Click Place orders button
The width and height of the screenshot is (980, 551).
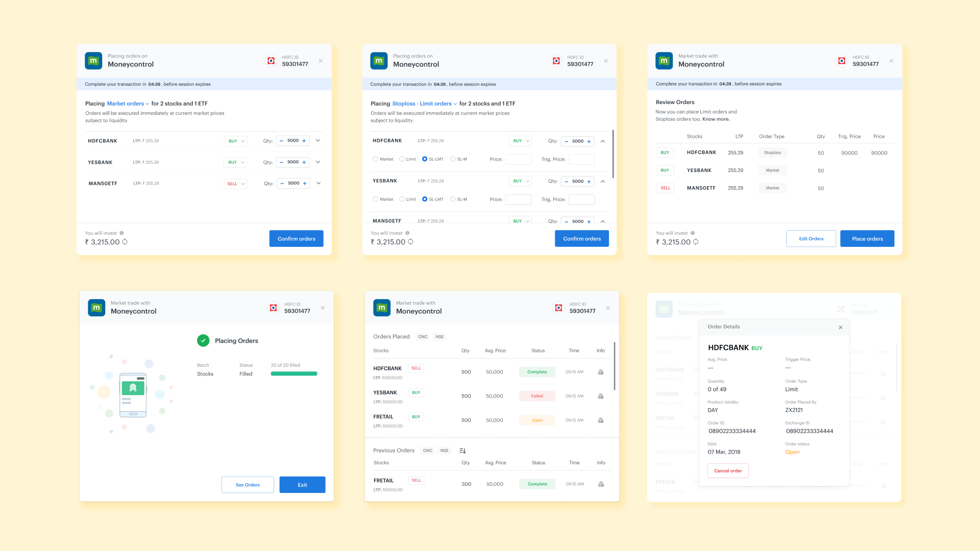tap(867, 239)
